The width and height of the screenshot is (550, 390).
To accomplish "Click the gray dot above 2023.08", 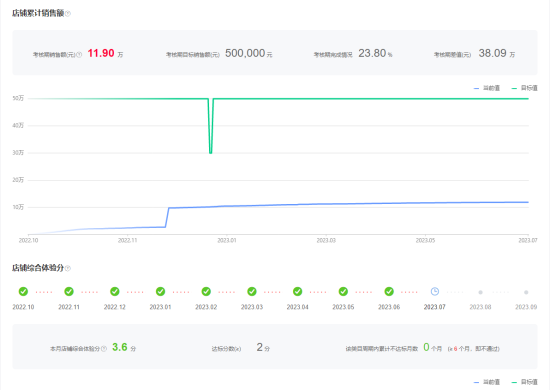I will (481, 292).
